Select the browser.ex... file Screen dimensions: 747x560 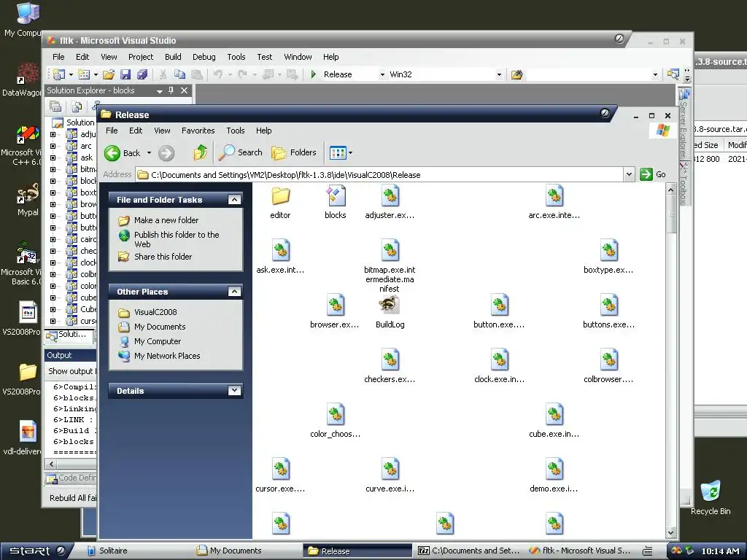pyautogui.click(x=335, y=312)
